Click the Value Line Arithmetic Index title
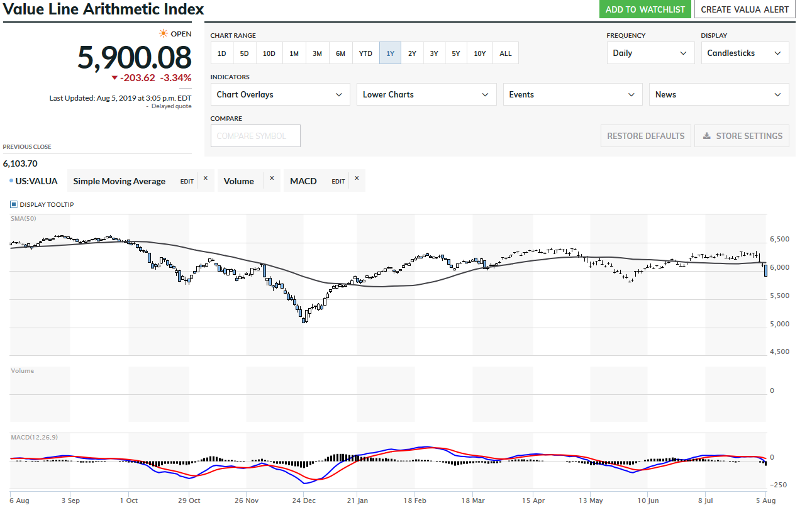 click(104, 9)
